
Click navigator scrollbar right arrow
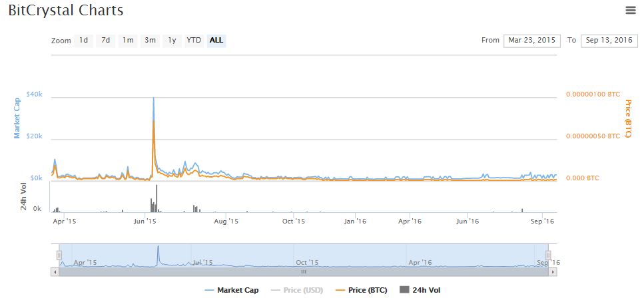click(x=553, y=272)
